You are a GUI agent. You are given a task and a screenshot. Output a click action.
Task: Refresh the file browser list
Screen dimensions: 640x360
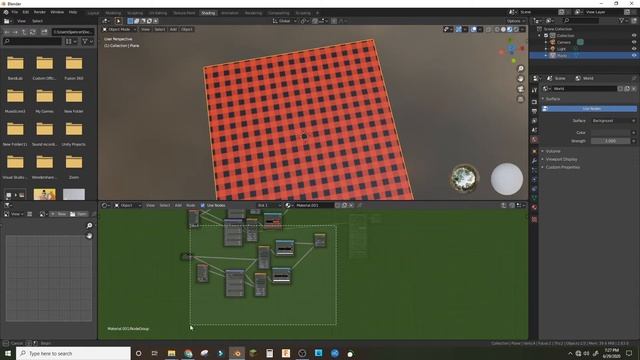pyautogui.click(x=33, y=32)
